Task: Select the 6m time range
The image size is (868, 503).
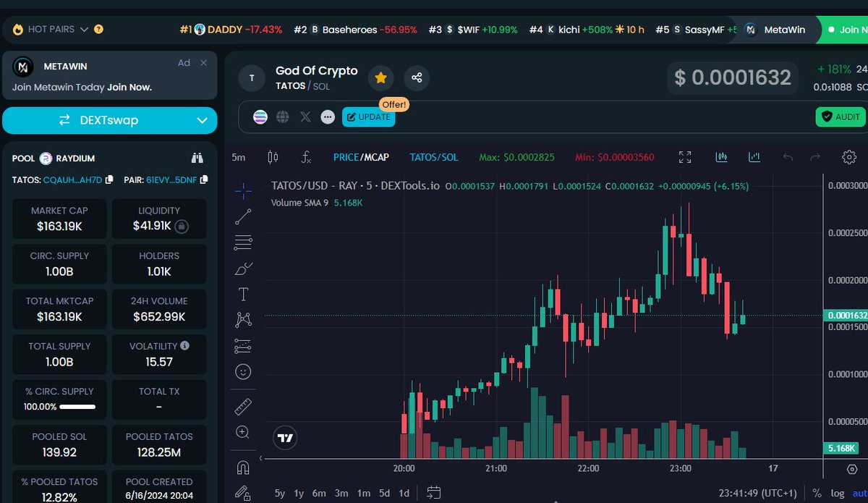Action: (x=319, y=493)
